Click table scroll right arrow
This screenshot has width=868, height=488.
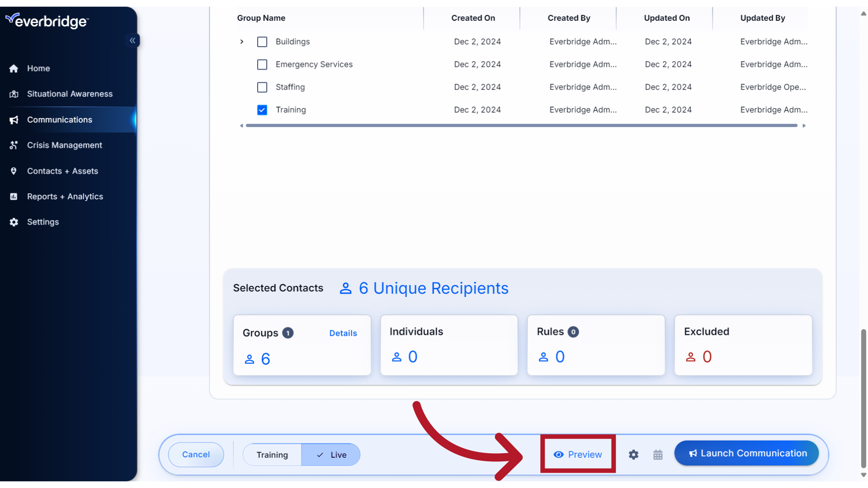[x=804, y=126]
